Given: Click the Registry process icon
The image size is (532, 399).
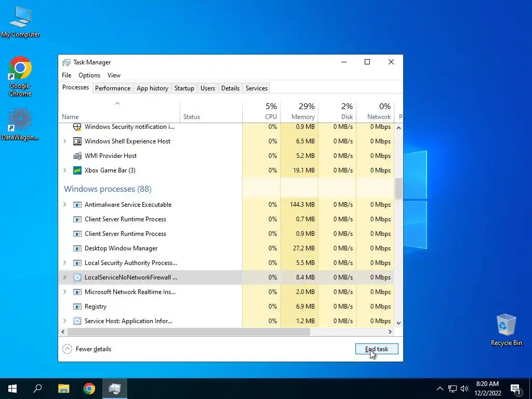Looking at the screenshot, I should 77,307.
